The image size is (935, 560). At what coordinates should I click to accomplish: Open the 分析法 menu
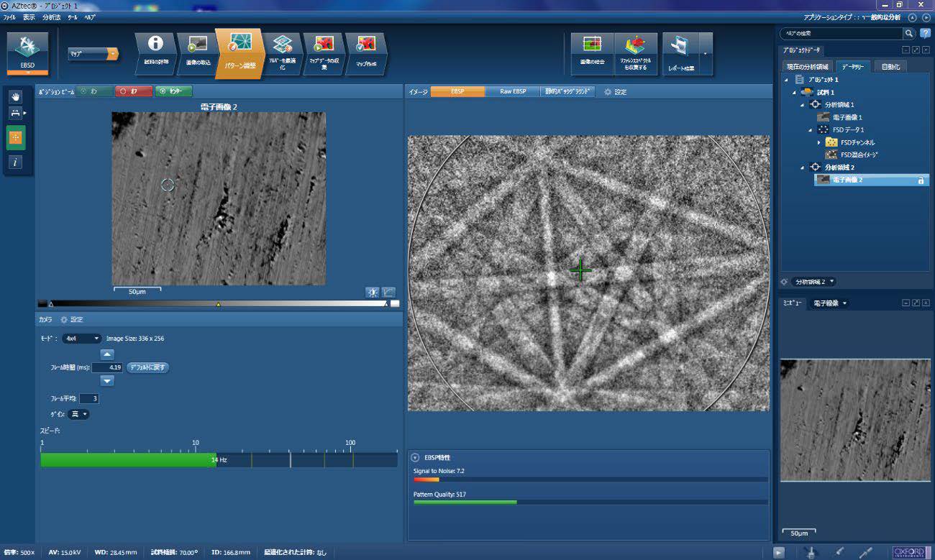pos(52,17)
